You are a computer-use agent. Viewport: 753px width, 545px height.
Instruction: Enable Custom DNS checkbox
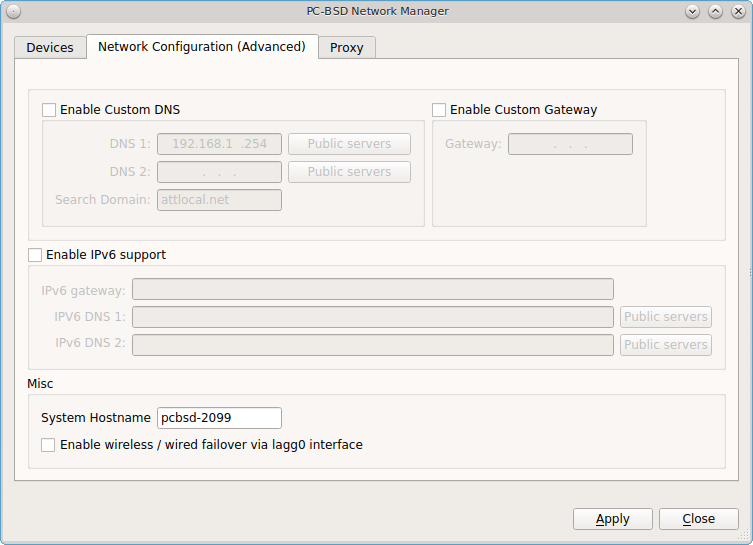[49, 110]
